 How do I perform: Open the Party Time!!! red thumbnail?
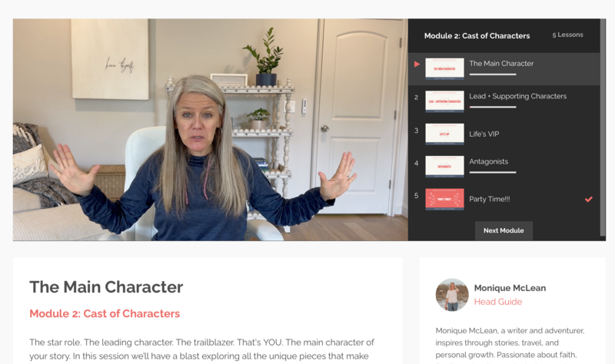pos(444,199)
